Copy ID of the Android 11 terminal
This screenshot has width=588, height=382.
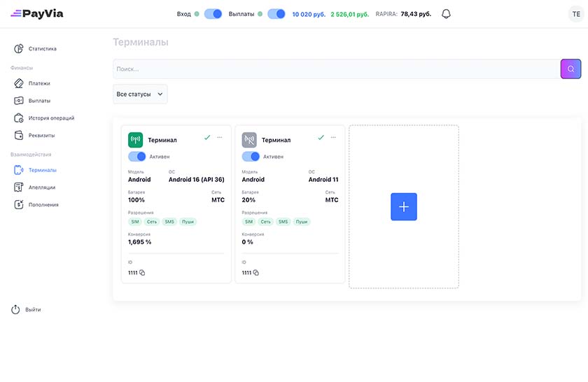[256, 273]
